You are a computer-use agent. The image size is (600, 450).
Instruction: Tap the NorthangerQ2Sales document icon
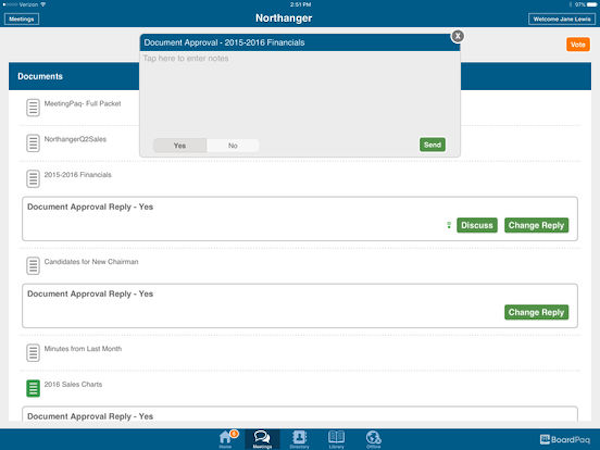click(x=33, y=143)
